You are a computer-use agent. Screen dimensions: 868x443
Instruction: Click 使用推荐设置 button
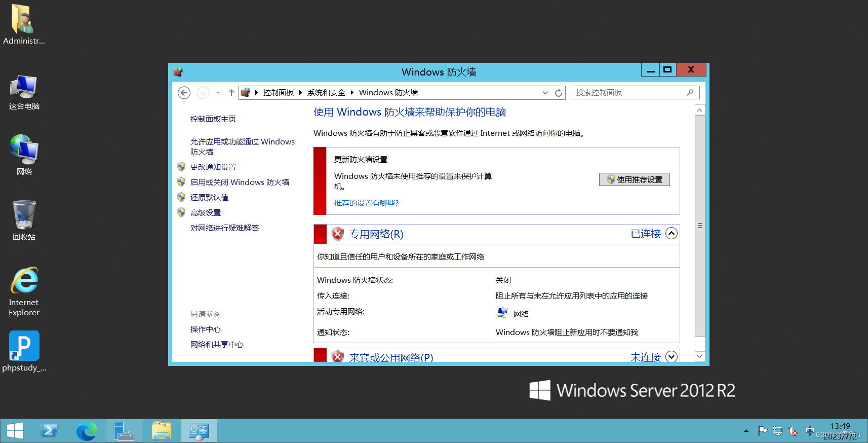635,179
